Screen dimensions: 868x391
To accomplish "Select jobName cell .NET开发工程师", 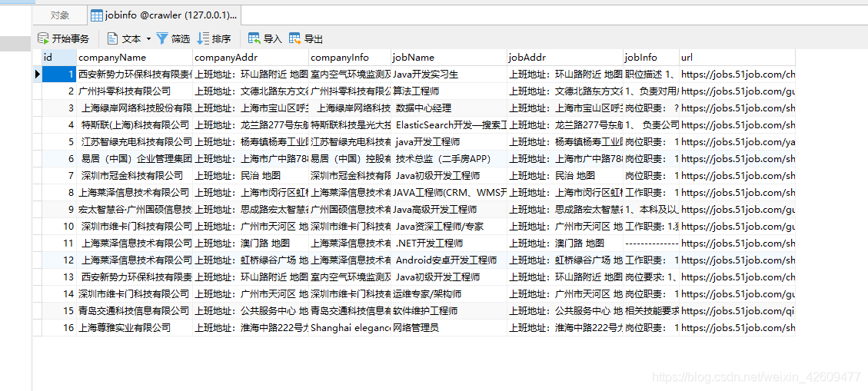I will (449, 244).
